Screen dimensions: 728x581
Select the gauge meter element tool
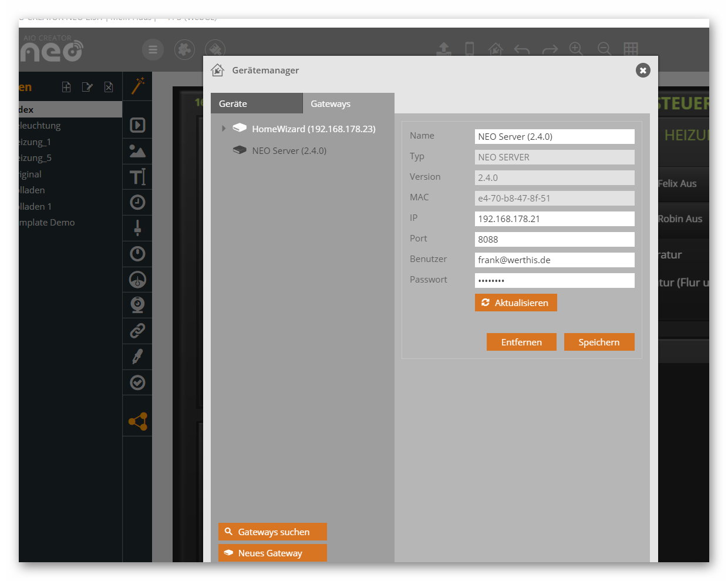137,280
